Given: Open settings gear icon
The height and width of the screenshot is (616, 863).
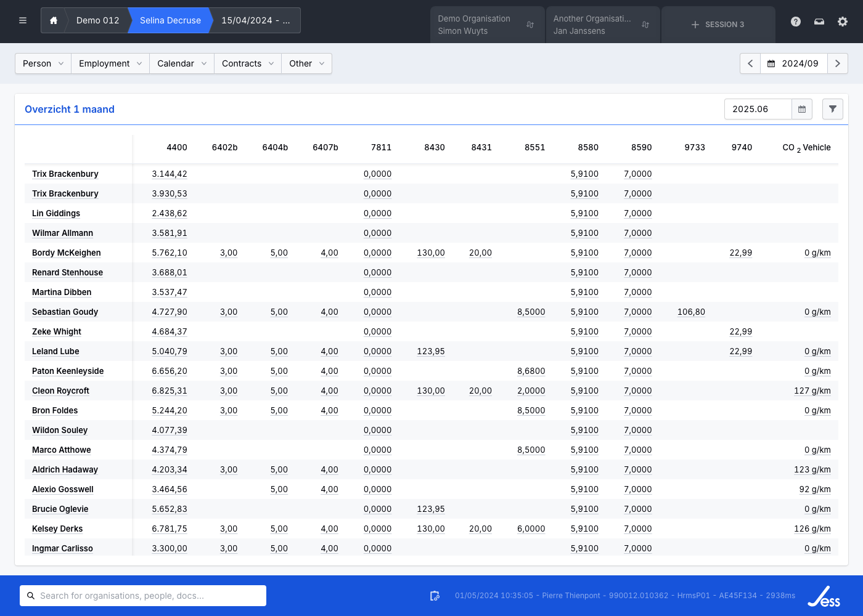Looking at the screenshot, I should click(x=843, y=22).
